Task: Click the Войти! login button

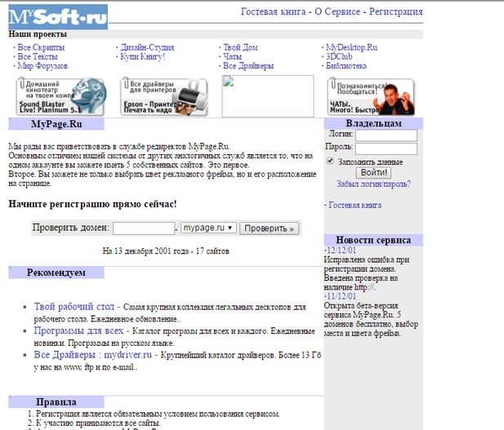Action: pos(373,173)
